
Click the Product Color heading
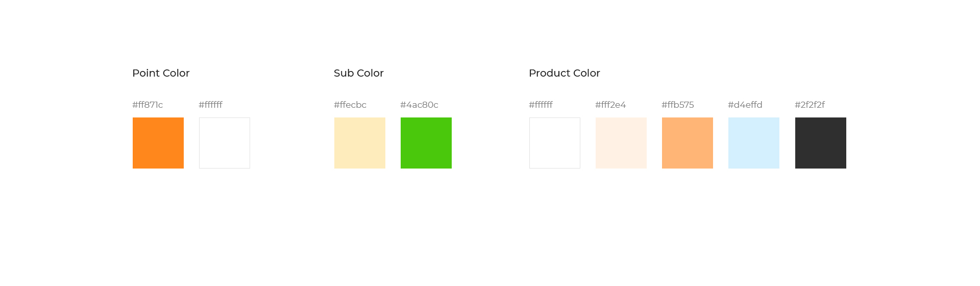565,73
